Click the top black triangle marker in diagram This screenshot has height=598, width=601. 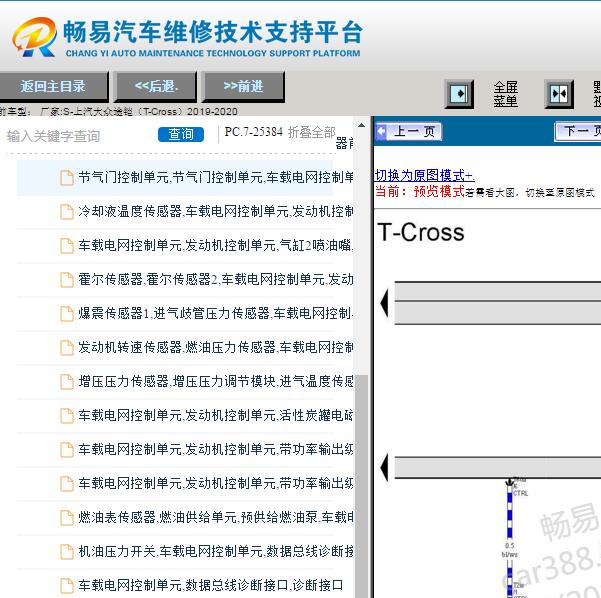pos(384,303)
